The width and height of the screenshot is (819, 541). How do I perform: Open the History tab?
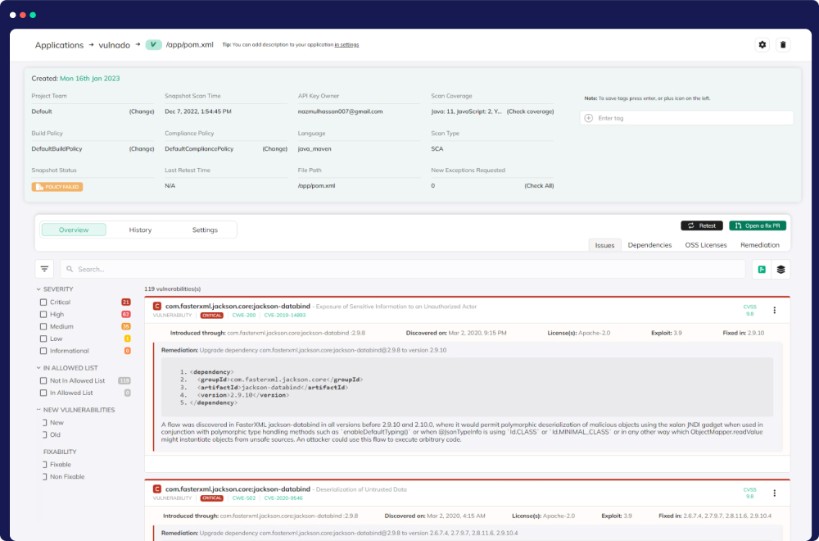pyautogui.click(x=140, y=230)
